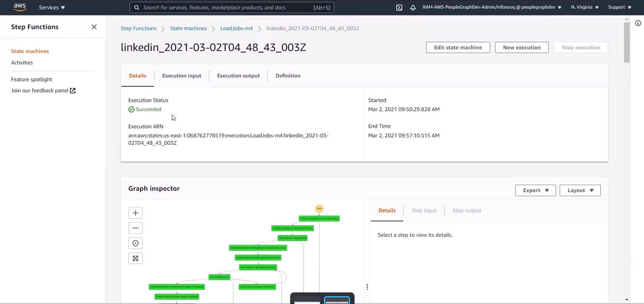Select the Clean up Neptune loader input folder node
Image resolution: width=644 pixels, height=304 pixels.
[319, 218]
